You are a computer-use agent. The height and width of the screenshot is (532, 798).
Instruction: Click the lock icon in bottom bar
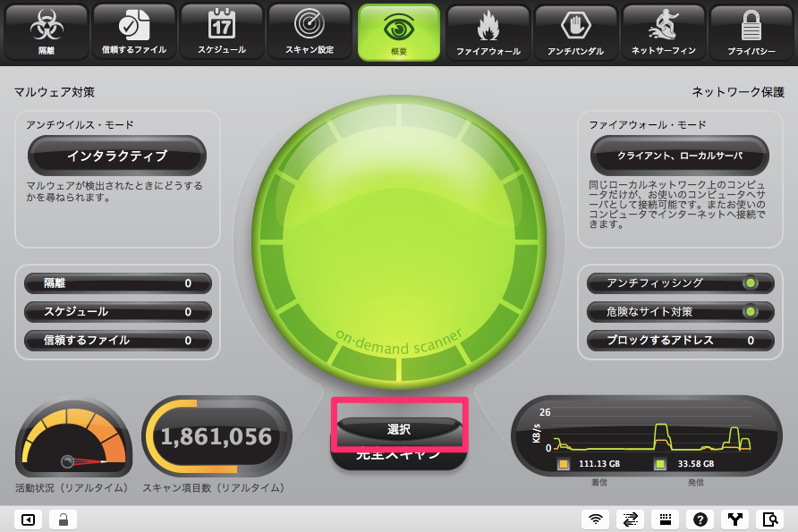(x=63, y=519)
